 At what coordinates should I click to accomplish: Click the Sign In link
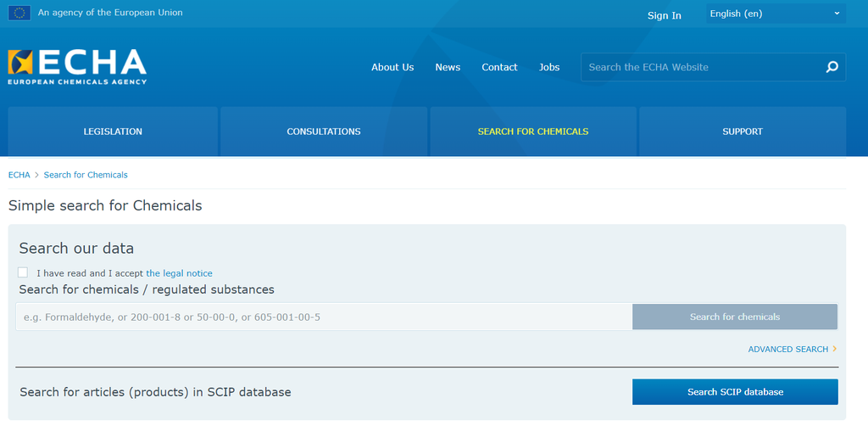665,15
